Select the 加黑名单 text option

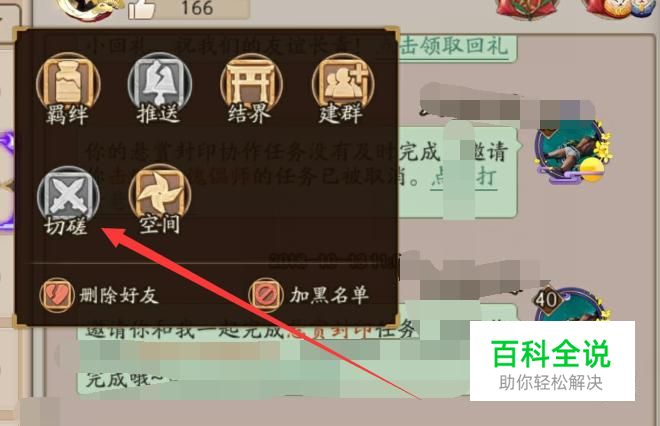tap(329, 296)
